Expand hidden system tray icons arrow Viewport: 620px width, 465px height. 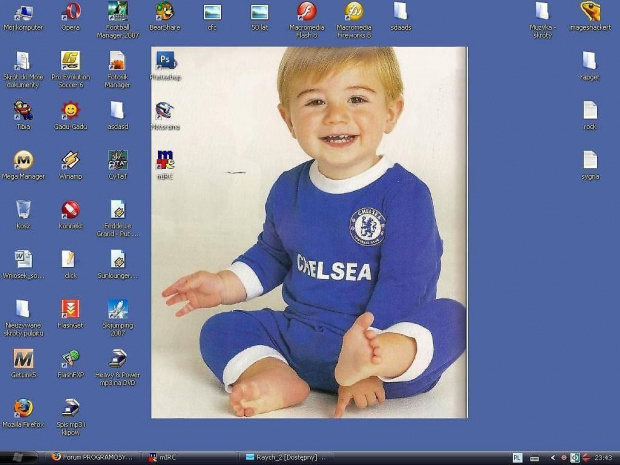click(553, 458)
